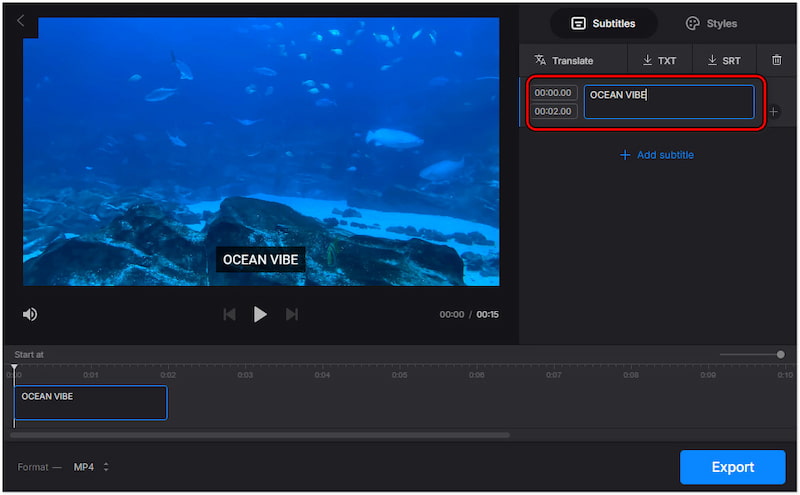The image size is (800, 495).
Task: Select OCEAN VIBE clip on timeline
Action: tap(90, 403)
